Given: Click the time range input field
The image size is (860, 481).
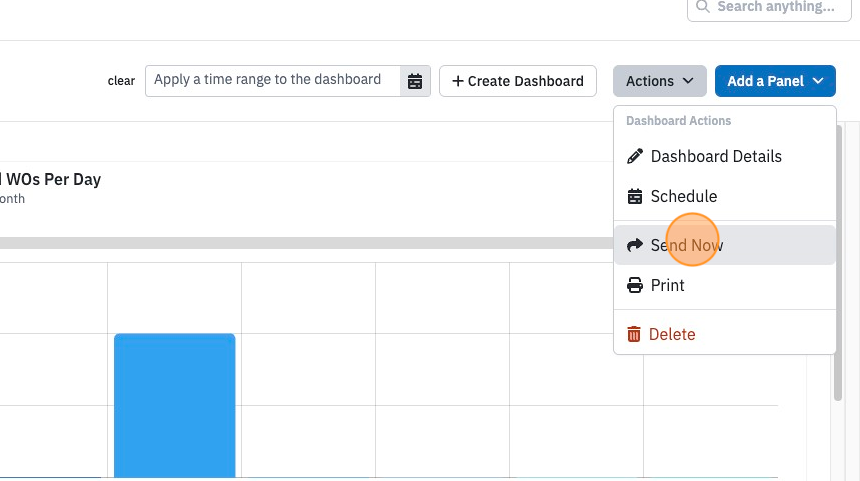Looking at the screenshot, I should pyautogui.click(x=273, y=81).
